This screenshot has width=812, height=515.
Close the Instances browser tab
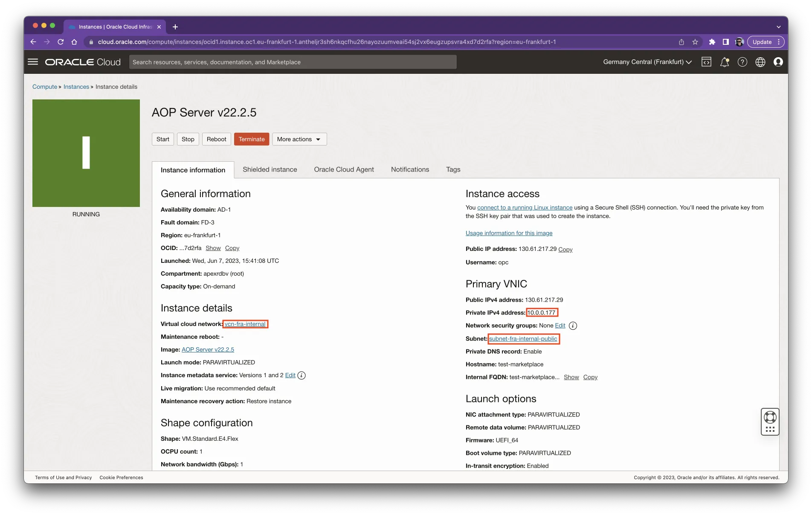[x=159, y=27]
